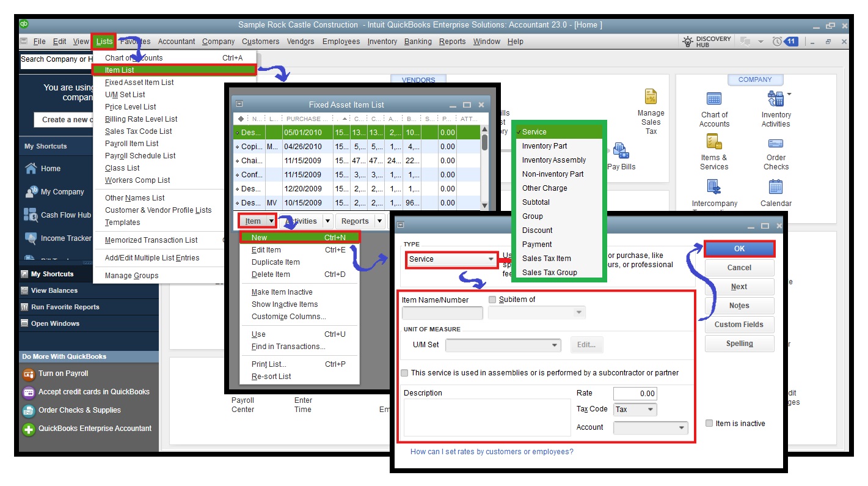Open the Lists menu
This screenshot has height=486, width=868.
[x=104, y=42]
